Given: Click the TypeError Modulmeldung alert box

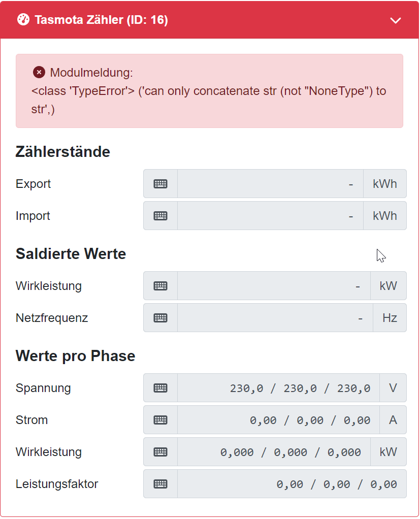Looking at the screenshot, I should click(x=209, y=91).
